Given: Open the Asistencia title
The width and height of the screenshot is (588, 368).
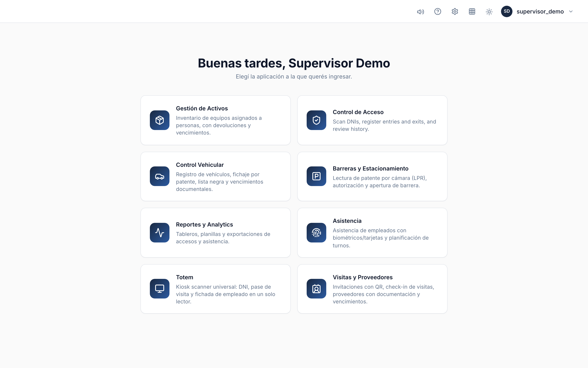Looking at the screenshot, I should coord(347,221).
